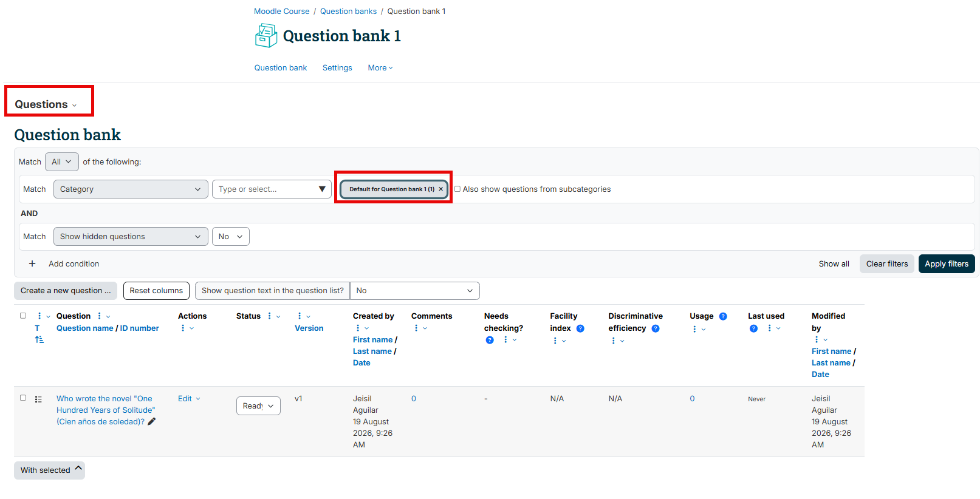
Task: Click the plus icon beside Add condition
Action: [32, 263]
